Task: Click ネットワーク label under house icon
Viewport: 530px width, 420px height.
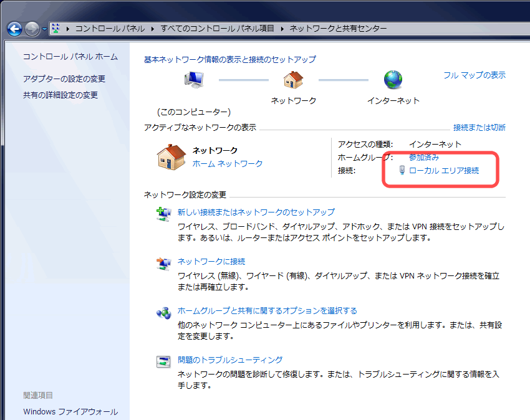Action: [294, 101]
